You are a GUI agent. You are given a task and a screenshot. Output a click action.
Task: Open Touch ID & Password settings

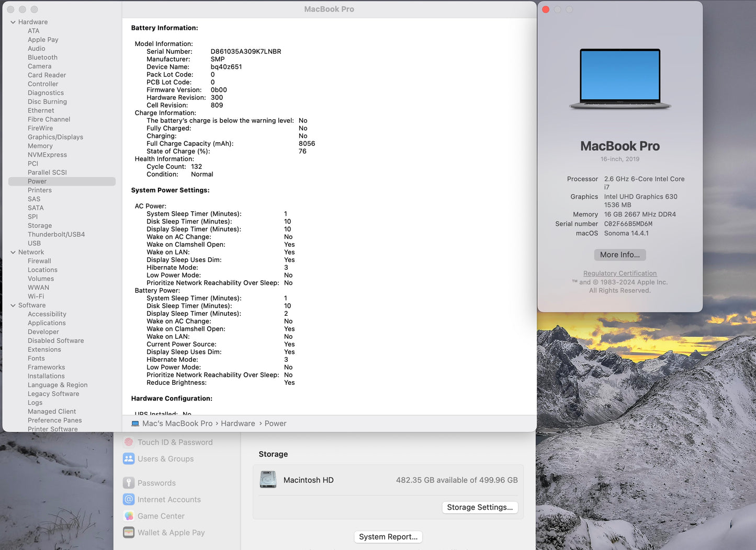pos(129,442)
